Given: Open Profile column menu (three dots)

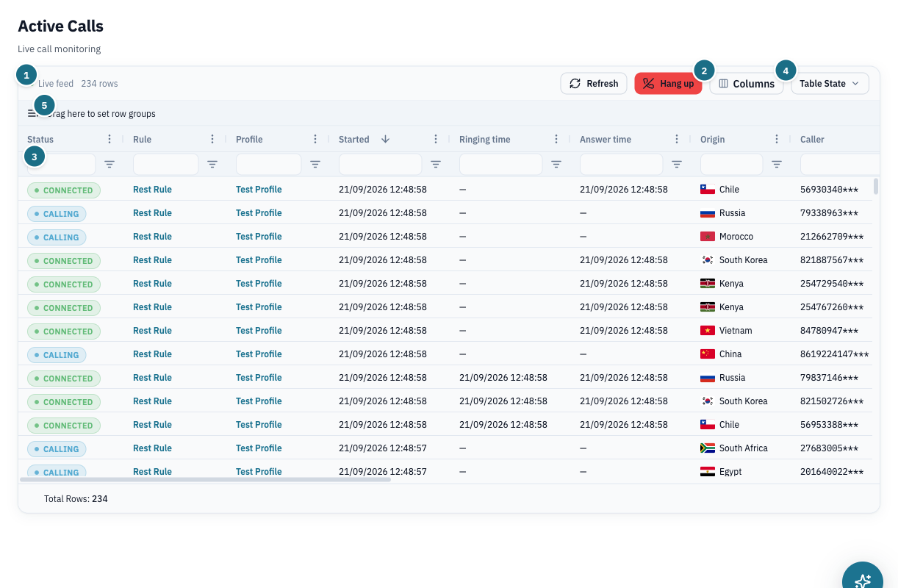Looking at the screenshot, I should point(315,139).
